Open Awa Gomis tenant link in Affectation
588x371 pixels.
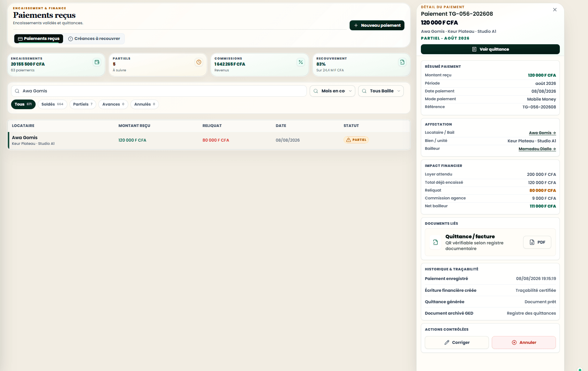click(542, 133)
